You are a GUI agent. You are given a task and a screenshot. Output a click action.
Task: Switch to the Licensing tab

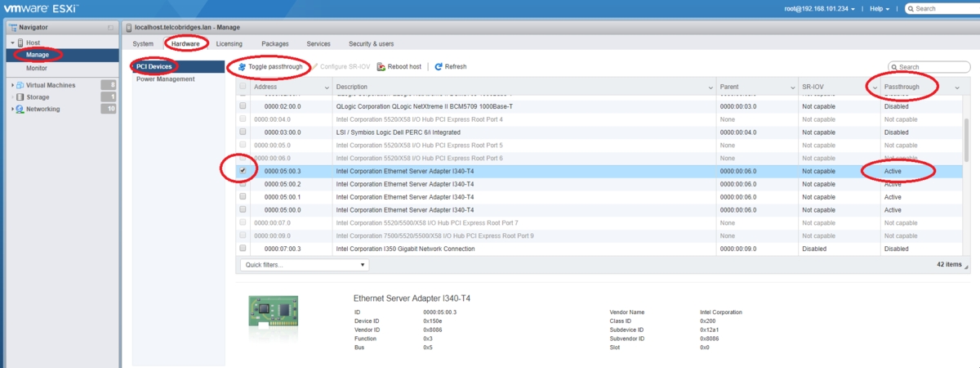229,43
